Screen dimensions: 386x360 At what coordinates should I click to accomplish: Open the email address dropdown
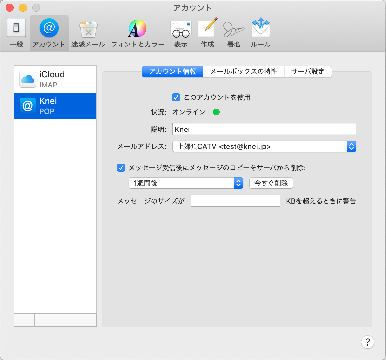click(x=264, y=146)
